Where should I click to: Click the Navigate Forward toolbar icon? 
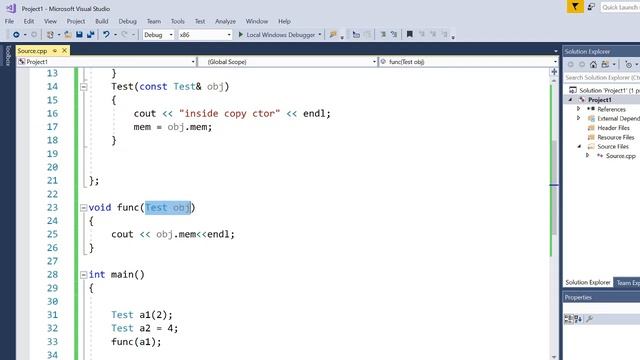point(34,35)
